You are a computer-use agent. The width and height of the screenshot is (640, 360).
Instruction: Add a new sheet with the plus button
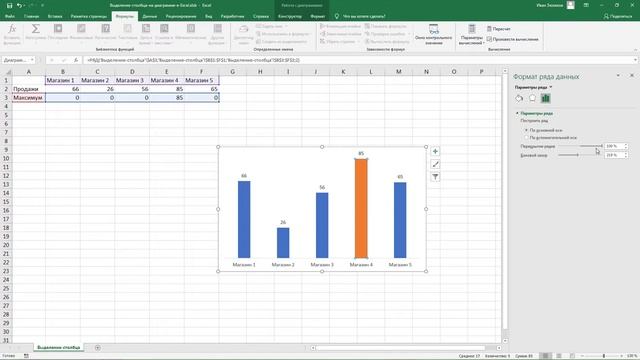(x=98, y=348)
